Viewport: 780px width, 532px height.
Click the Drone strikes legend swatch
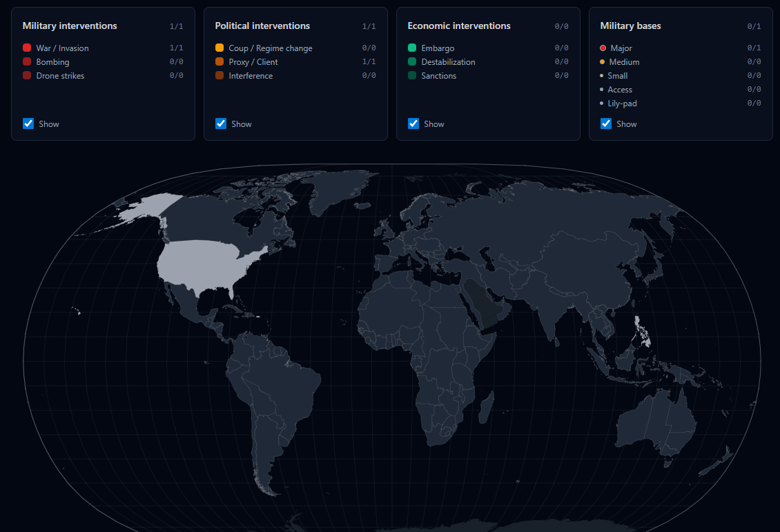tap(27, 76)
